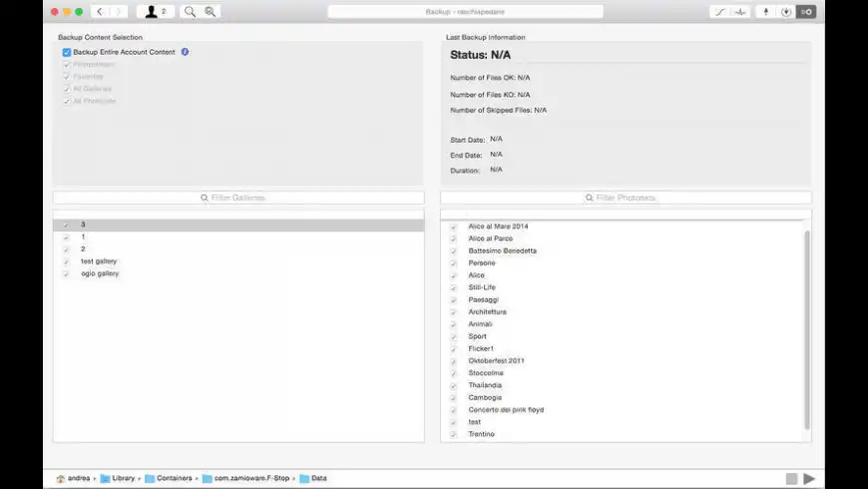Viewport: 868px width, 489px height.
Task: Toggle the All Galleries checkbox
Action: click(67, 89)
